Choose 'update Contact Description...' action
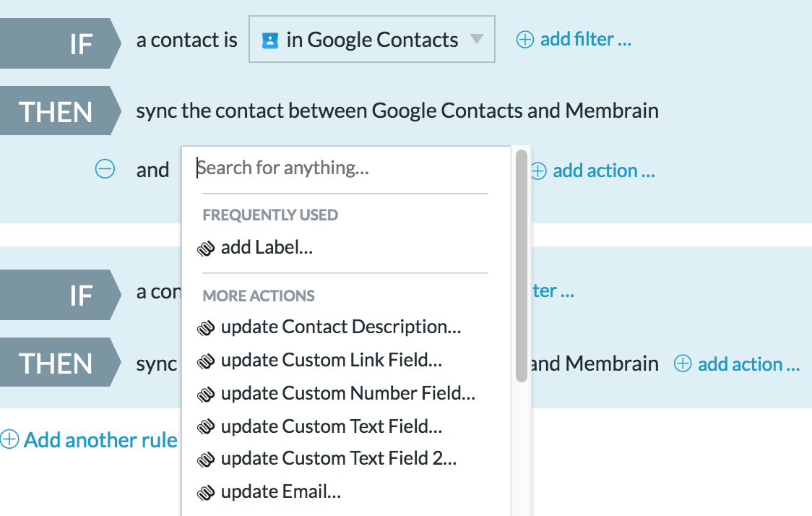The height and width of the screenshot is (516, 812). pyautogui.click(x=341, y=327)
